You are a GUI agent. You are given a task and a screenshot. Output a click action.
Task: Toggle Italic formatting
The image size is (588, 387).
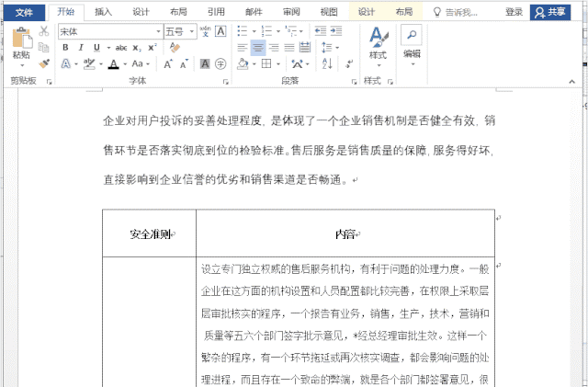tap(79, 48)
